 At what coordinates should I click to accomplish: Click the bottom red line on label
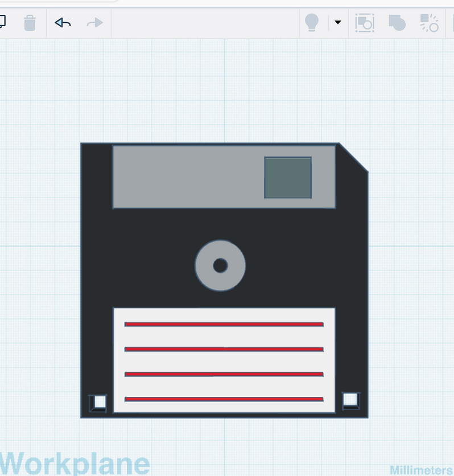(x=224, y=399)
